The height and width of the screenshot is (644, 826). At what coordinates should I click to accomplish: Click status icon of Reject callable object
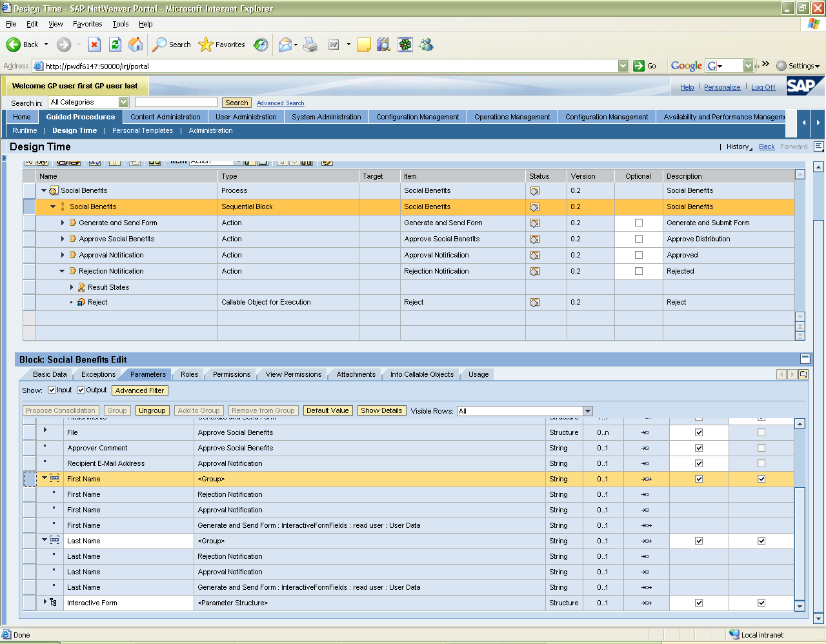534,303
